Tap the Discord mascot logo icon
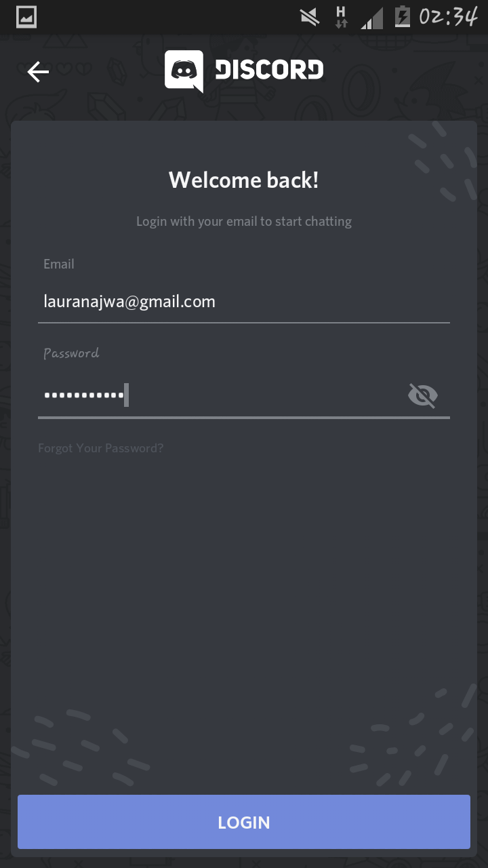The width and height of the screenshot is (488, 868). tap(184, 71)
